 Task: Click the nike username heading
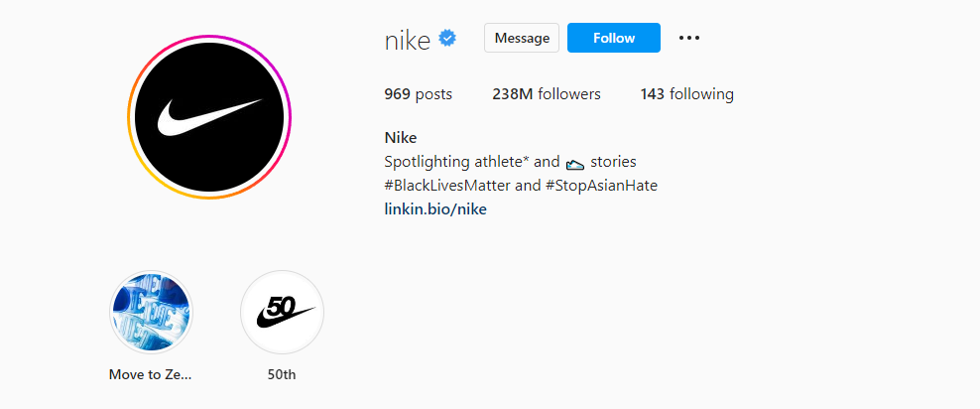pyautogui.click(x=407, y=40)
